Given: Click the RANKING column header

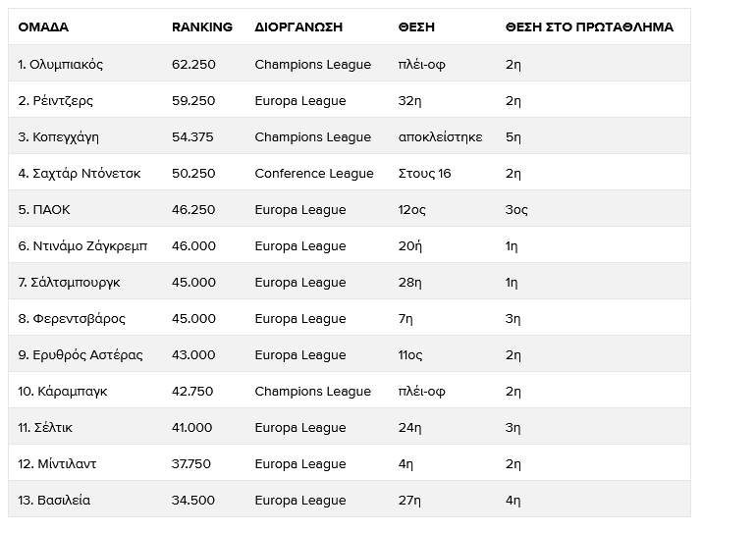Looking at the screenshot, I should 202,27.
